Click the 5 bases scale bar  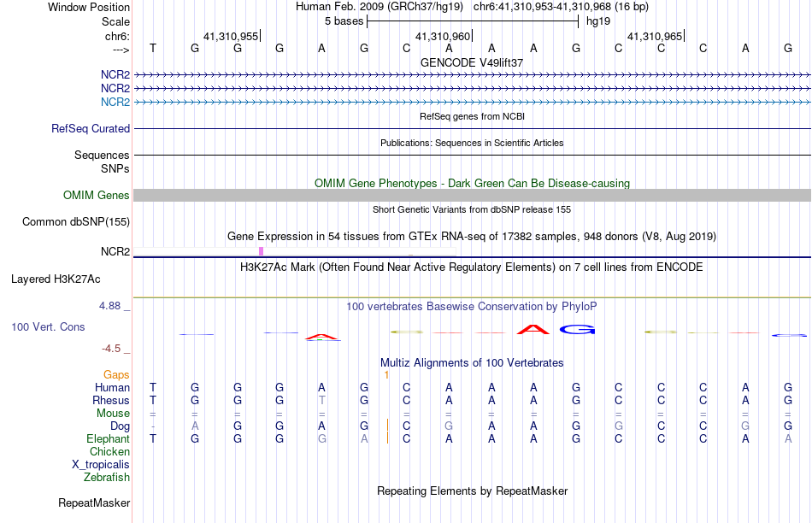tap(473, 21)
